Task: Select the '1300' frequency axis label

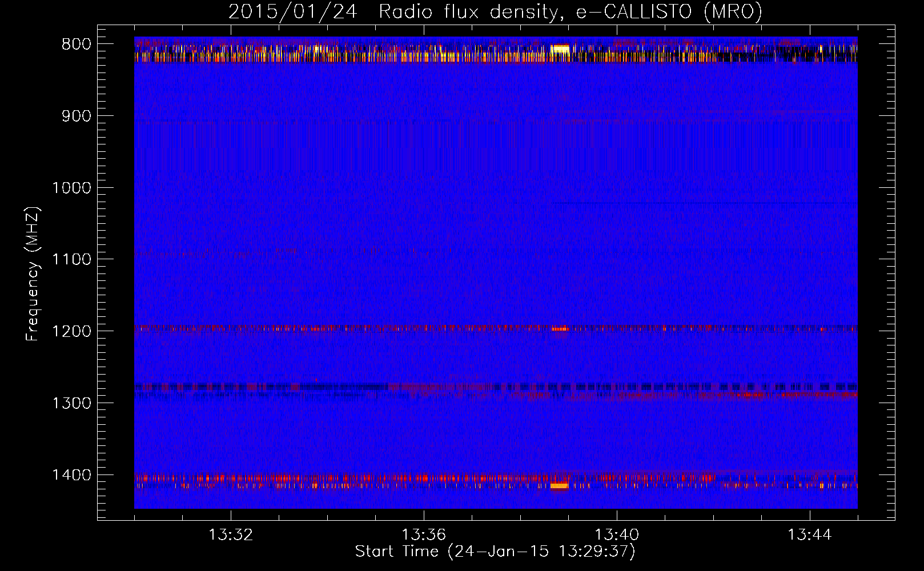Action: tap(71, 403)
